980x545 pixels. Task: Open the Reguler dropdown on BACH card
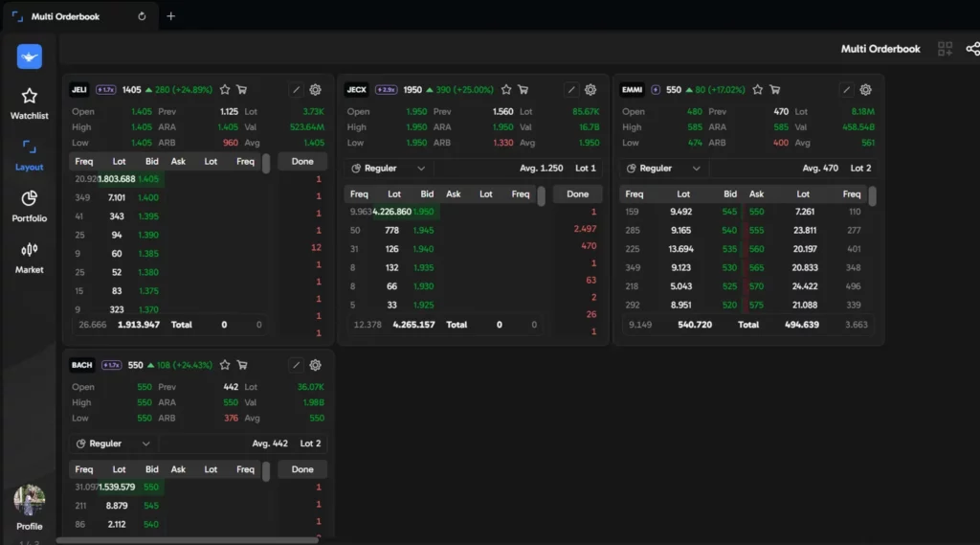click(114, 443)
